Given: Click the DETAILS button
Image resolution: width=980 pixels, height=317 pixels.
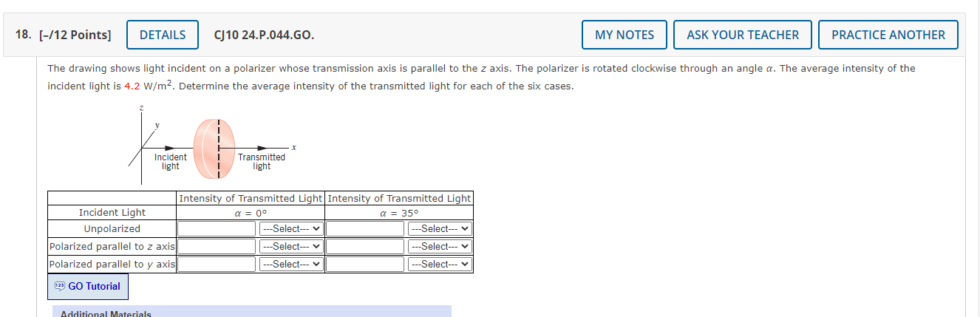Looking at the screenshot, I should (x=163, y=35).
